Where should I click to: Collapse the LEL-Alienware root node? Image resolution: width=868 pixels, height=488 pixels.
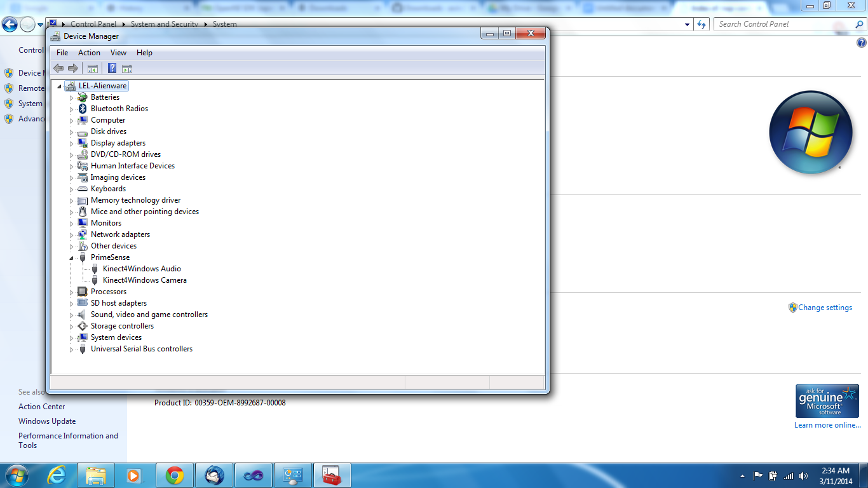pyautogui.click(x=60, y=86)
